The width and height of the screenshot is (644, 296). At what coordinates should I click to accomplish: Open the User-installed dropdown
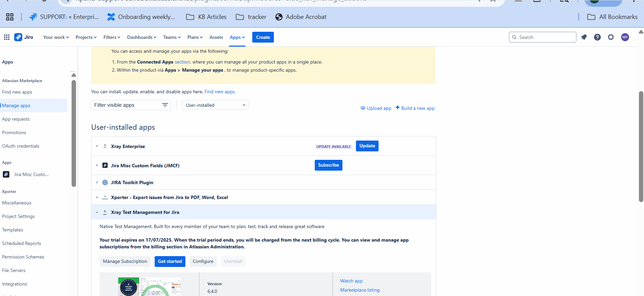coord(215,105)
